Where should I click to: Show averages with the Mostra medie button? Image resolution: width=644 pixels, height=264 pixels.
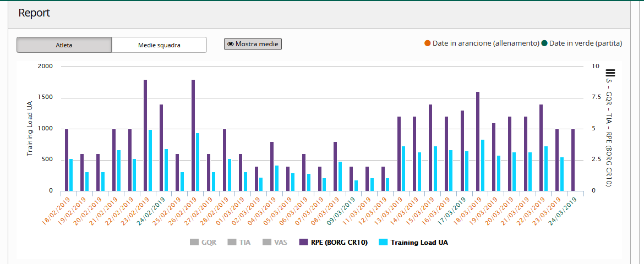point(253,44)
